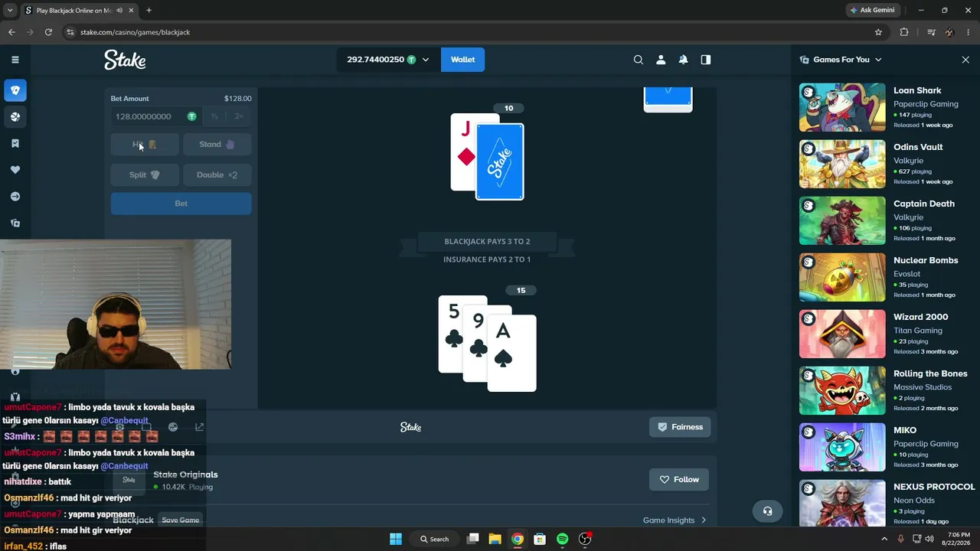Open the hamburger menu in Stake sidebar
This screenshot has height=551, width=980.
click(x=15, y=60)
